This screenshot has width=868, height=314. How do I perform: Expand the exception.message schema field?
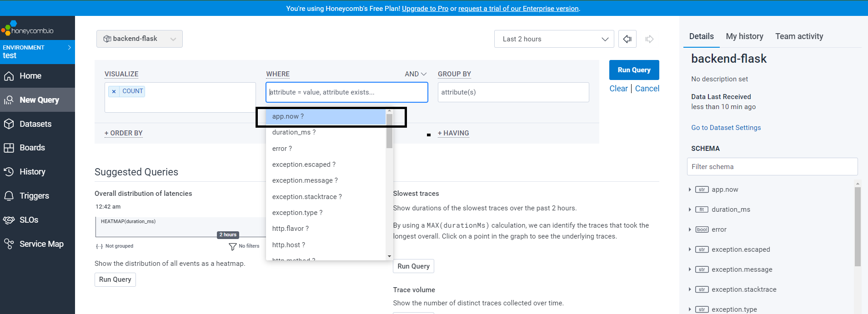pos(690,269)
